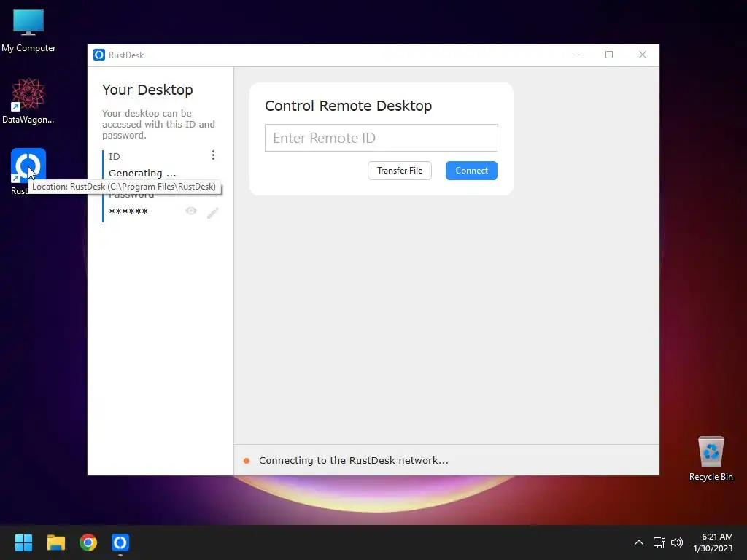
Task: Click the blue Connect button
Action: (x=471, y=171)
